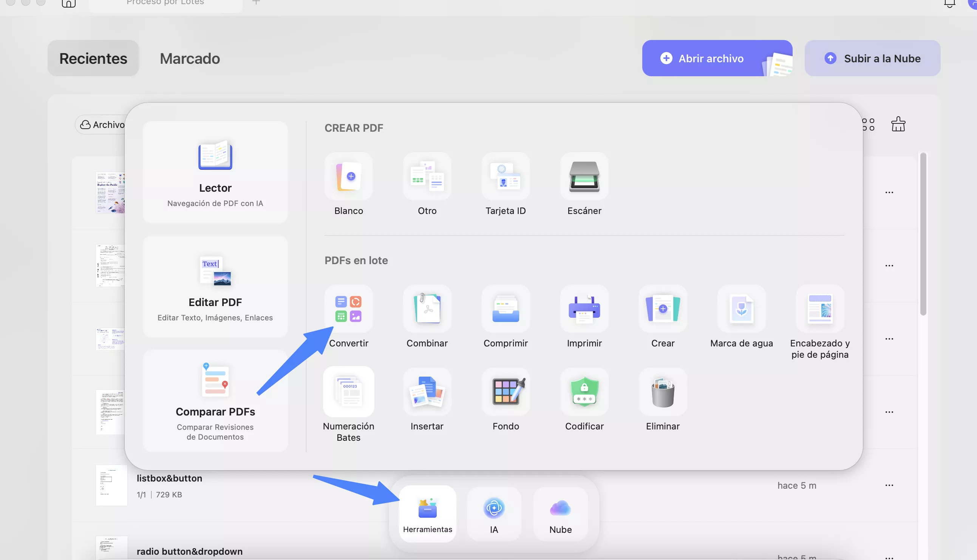
Task: Open the batch Imprimir tool
Action: (x=584, y=309)
